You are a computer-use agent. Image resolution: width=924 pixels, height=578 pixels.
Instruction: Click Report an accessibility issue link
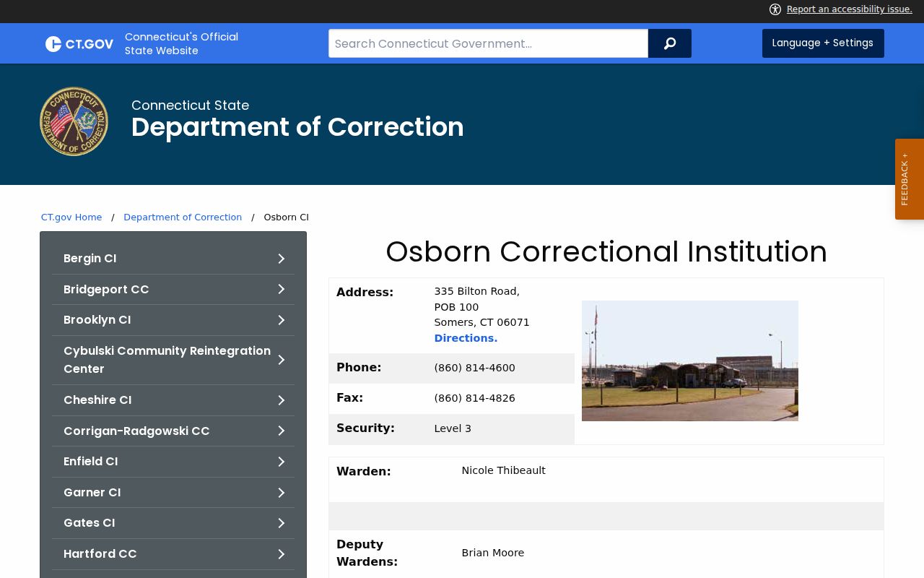(849, 9)
